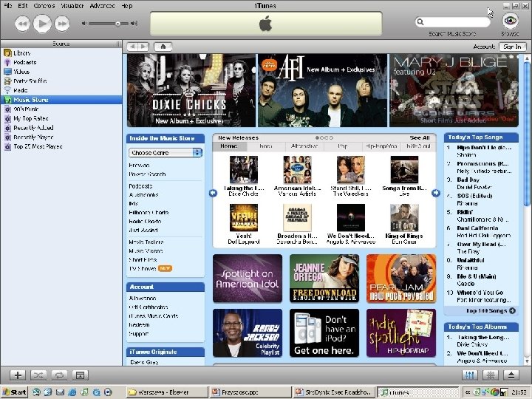The image size is (532, 399).
Task: Click the Eject disc button
Action: click(x=511, y=375)
